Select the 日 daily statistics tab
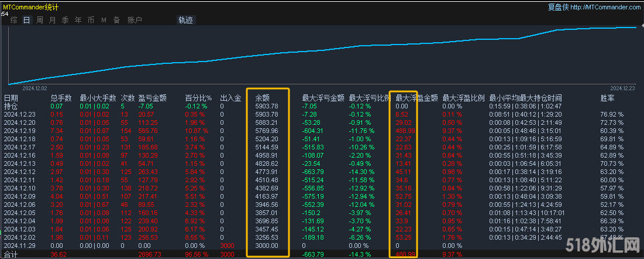 [26, 20]
